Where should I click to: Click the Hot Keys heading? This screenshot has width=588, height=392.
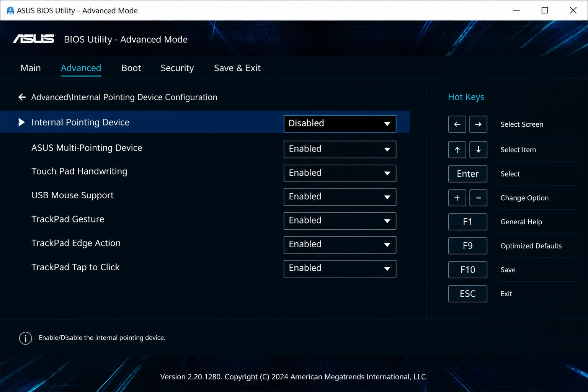(x=466, y=97)
